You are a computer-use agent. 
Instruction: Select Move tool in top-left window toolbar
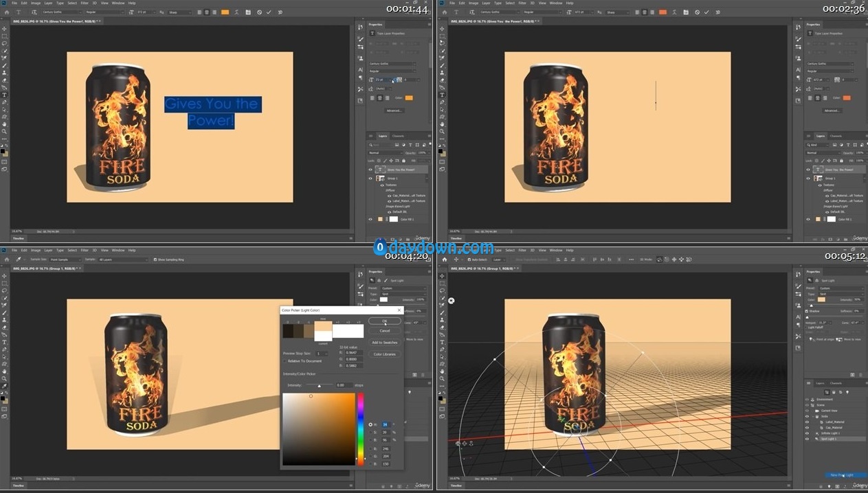click(4, 29)
